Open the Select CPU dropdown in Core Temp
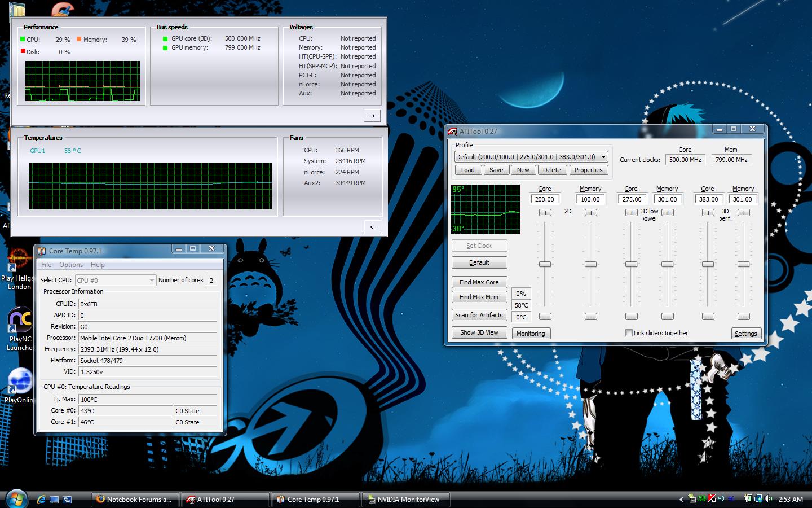The height and width of the screenshot is (508, 812). click(x=115, y=280)
